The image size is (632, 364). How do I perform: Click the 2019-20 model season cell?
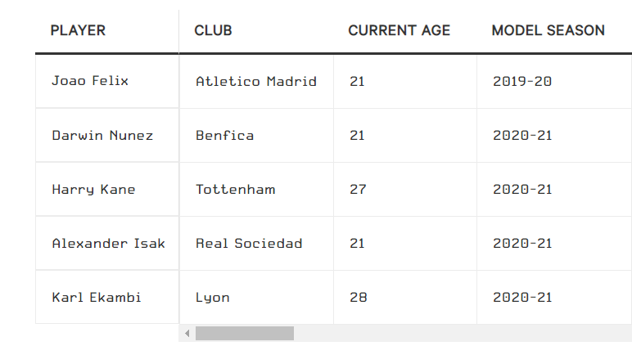tap(522, 81)
